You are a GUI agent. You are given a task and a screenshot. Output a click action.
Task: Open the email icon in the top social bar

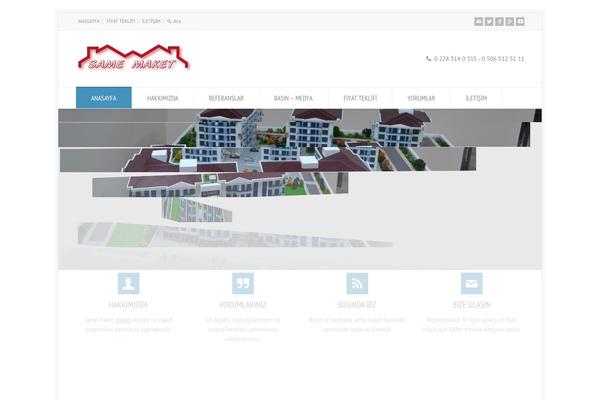pyautogui.click(x=478, y=21)
